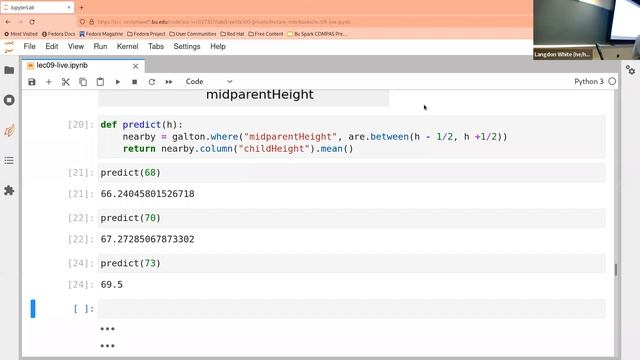
Task: Open the Kernel menu
Action: pyautogui.click(x=127, y=46)
